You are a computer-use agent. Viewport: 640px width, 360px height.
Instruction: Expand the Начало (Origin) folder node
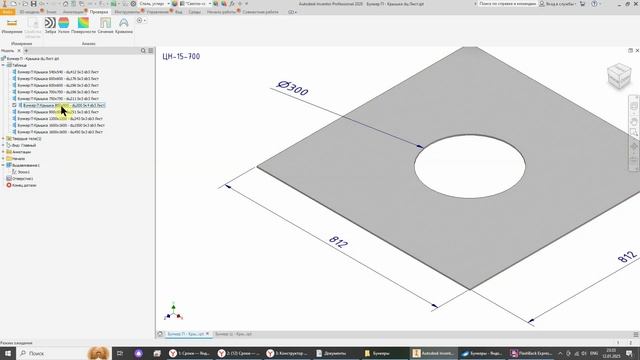pyautogui.click(x=3, y=158)
